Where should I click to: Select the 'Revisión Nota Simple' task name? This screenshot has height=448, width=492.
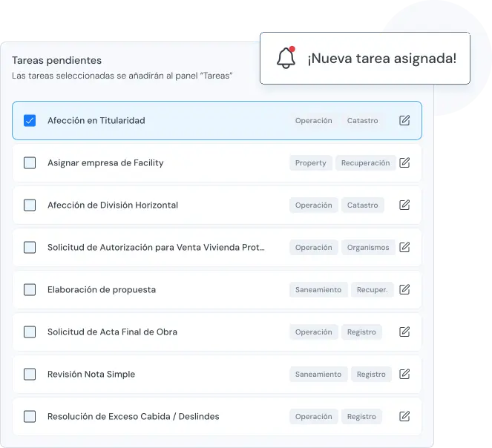click(91, 375)
